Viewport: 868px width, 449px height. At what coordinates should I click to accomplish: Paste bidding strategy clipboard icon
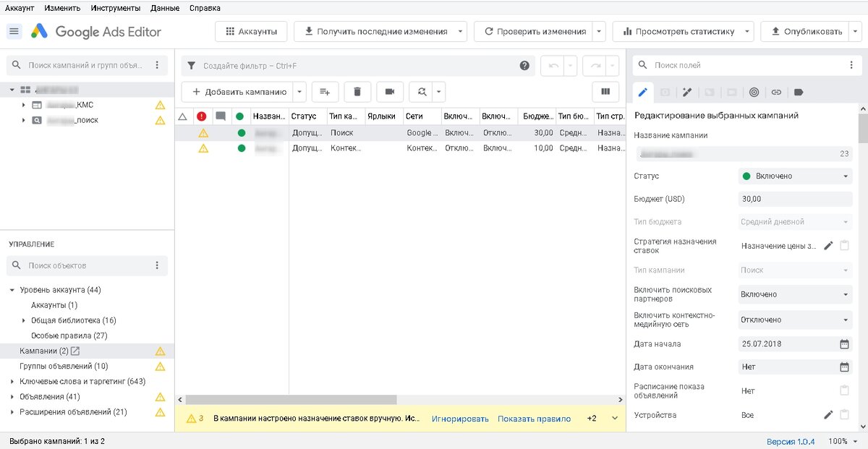[x=844, y=246]
